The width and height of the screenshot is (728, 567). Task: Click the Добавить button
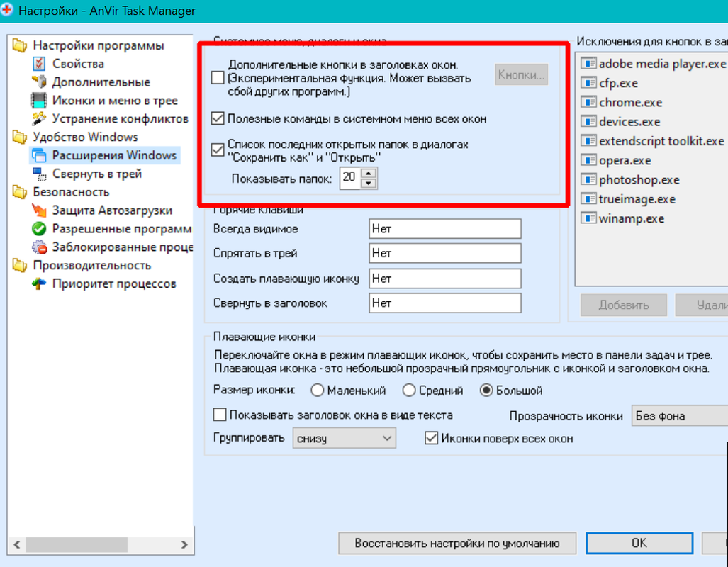click(624, 305)
